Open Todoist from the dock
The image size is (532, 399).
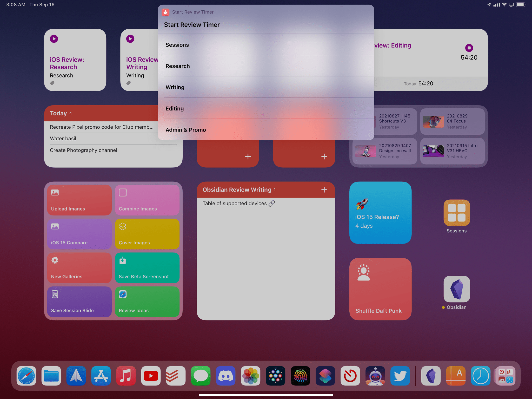pyautogui.click(x=176, y=376)
